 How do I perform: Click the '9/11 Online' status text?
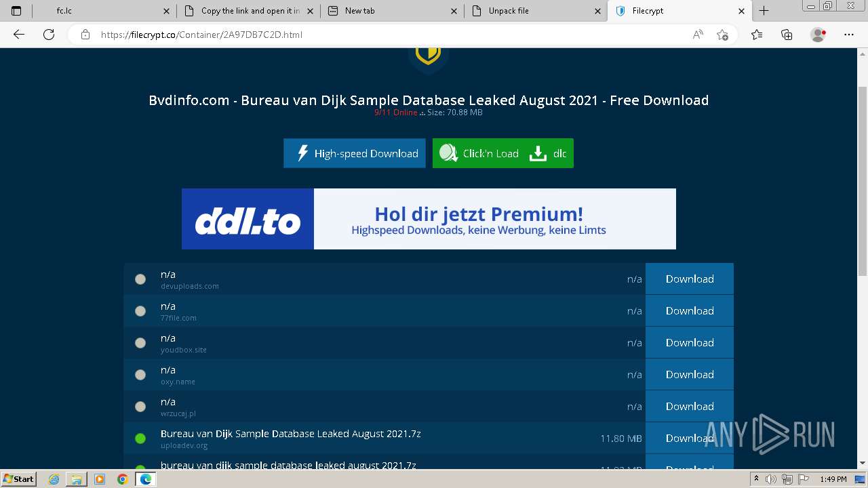[396, 113]
